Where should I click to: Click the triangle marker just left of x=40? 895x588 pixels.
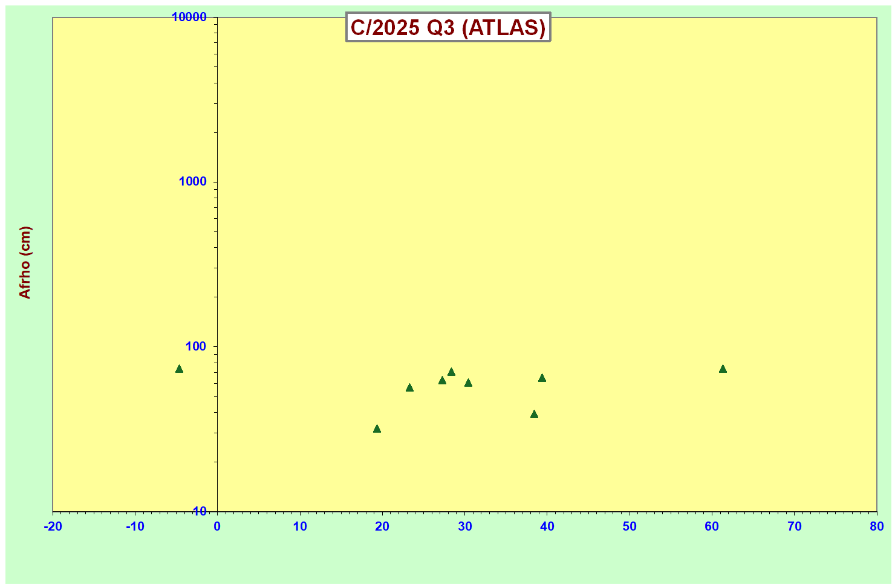(542, 378)
